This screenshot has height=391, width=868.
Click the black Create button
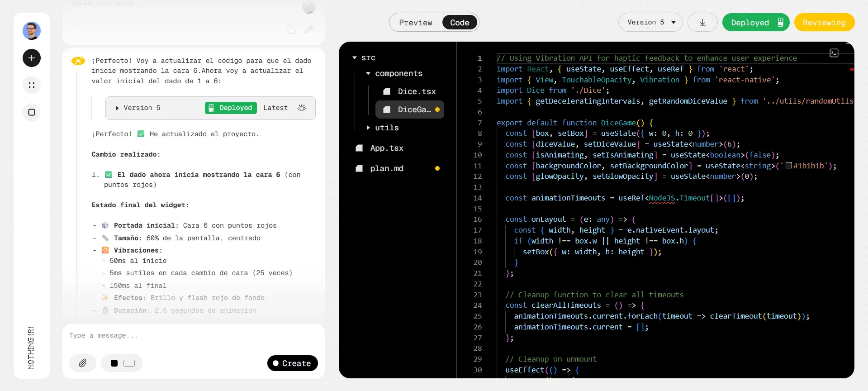click(292, 363)
